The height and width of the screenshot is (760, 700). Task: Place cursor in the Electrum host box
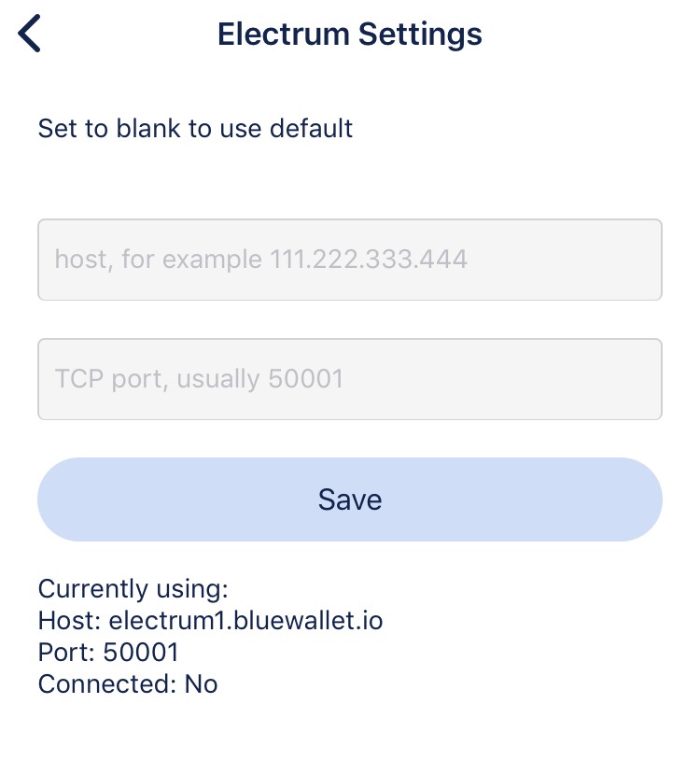click(x=349, y=260)
